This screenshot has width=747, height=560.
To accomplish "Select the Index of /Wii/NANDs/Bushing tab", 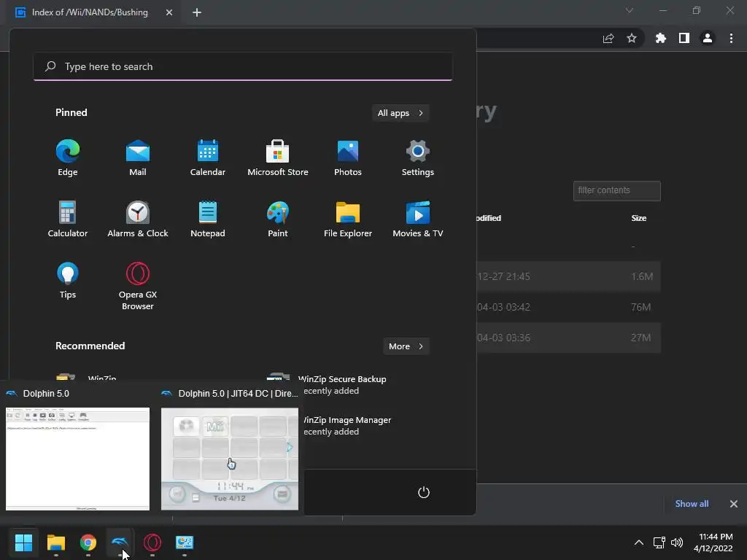I will click(x=90, y=12).
